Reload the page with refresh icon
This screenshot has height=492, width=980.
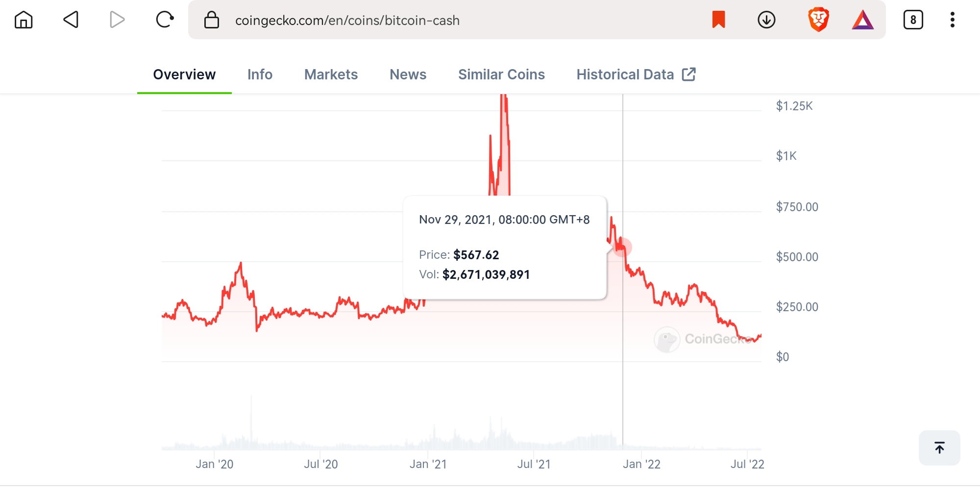tap(165, 20)
